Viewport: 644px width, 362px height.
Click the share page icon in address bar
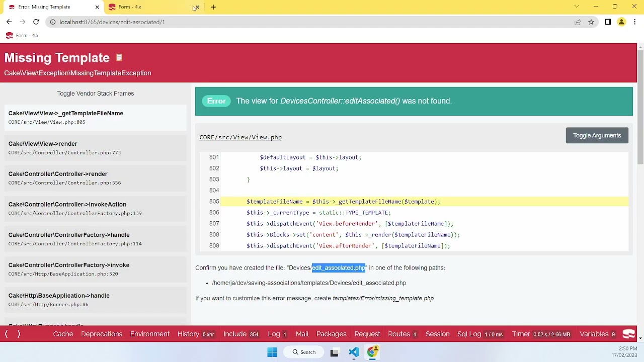point(578,22)
